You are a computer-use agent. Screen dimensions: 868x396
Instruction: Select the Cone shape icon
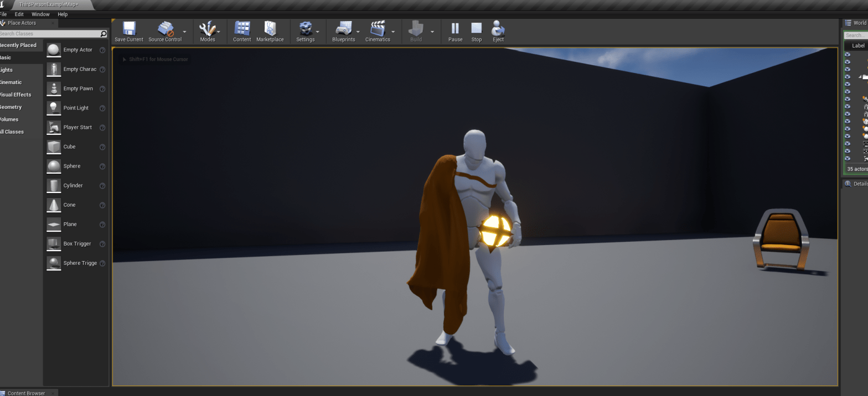(x=54, y=205)
